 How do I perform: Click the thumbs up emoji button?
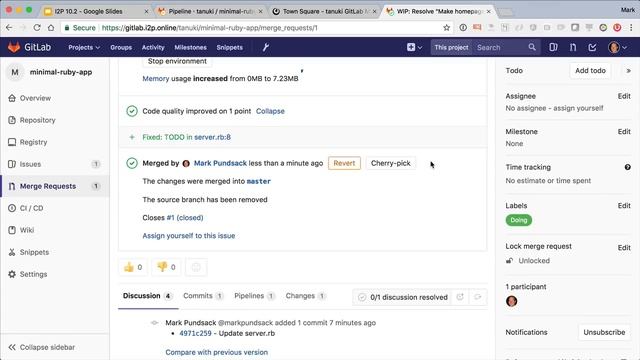point(133,267)
